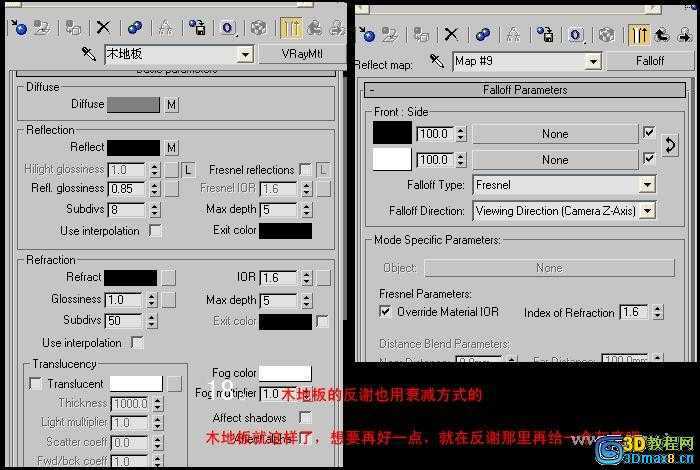Click Put Material to Scene in VRayMtl panel
The image size is (700, 470).
tap(42, 28)
